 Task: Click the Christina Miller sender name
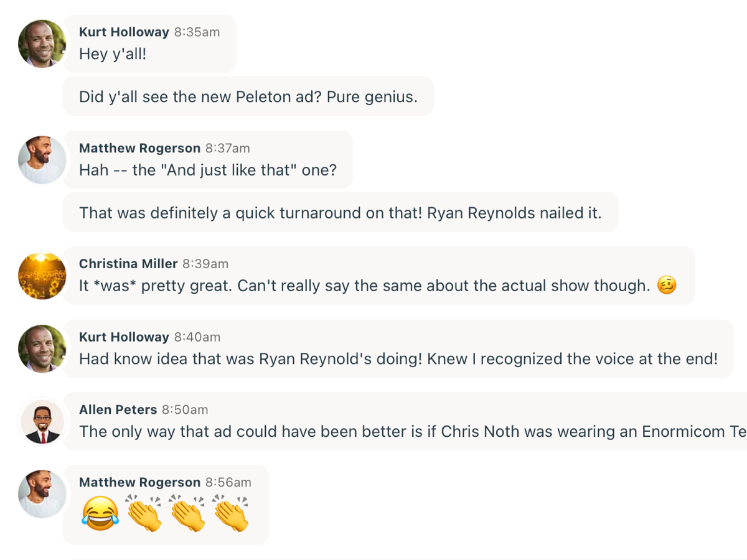[x=128, y=264]
